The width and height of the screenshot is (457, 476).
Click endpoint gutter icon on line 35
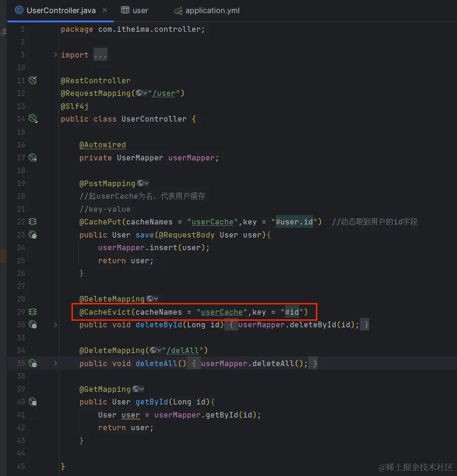point(32,363)
